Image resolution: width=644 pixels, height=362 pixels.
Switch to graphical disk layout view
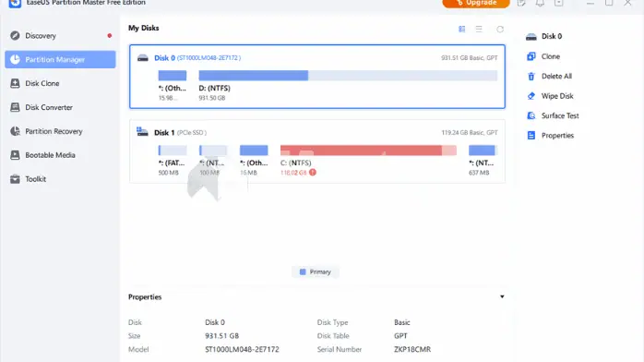tap(461, 30)
